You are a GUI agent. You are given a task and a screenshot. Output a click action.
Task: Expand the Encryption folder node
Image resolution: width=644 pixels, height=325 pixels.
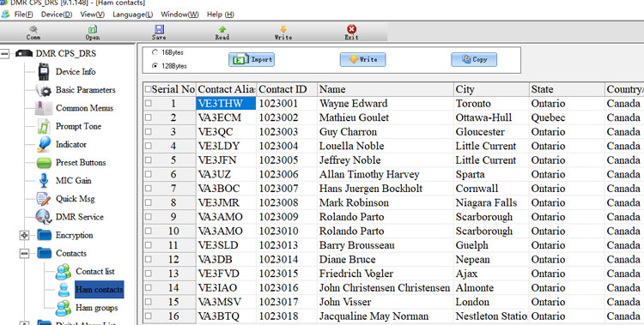coord(25,236)
